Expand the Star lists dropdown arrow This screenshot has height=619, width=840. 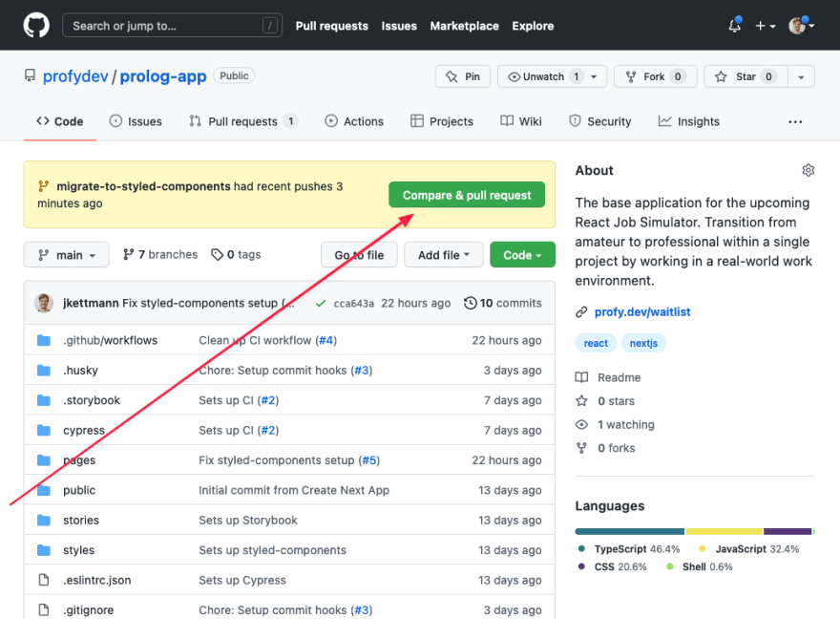coord(801,76)
